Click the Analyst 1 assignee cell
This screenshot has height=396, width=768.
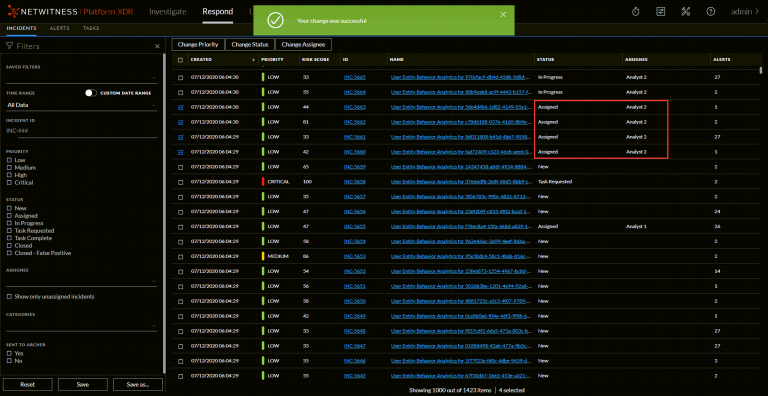point(636,227)
